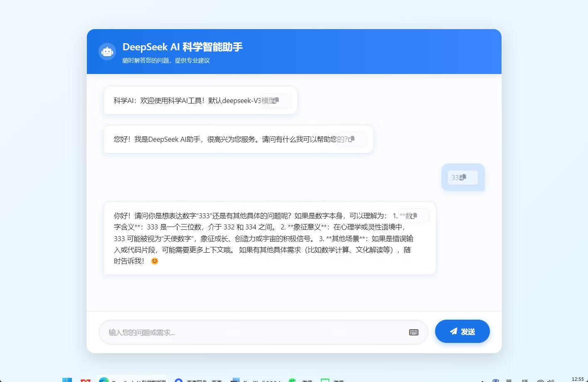Open the Windows Start menu
This screenshot has width=588, height=382.
[x=67, y=380]
